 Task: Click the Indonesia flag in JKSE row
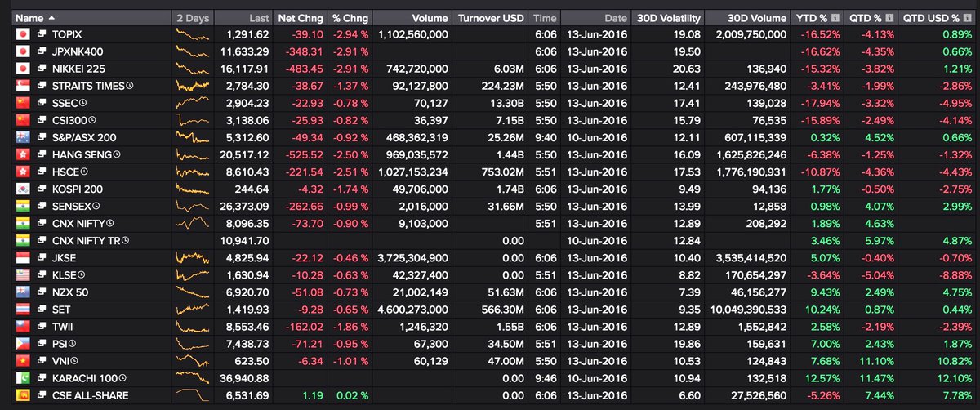coord(23,258)
